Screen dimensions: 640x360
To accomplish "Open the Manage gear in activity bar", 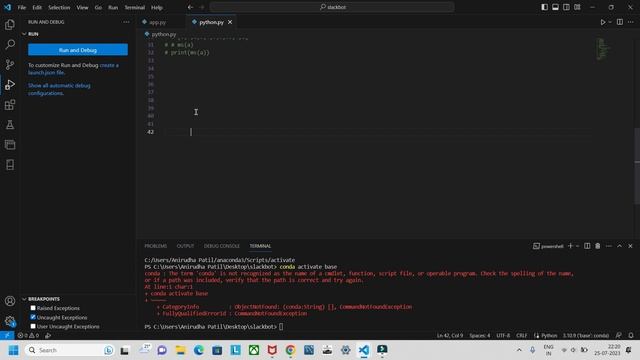I will coord(10,321).
